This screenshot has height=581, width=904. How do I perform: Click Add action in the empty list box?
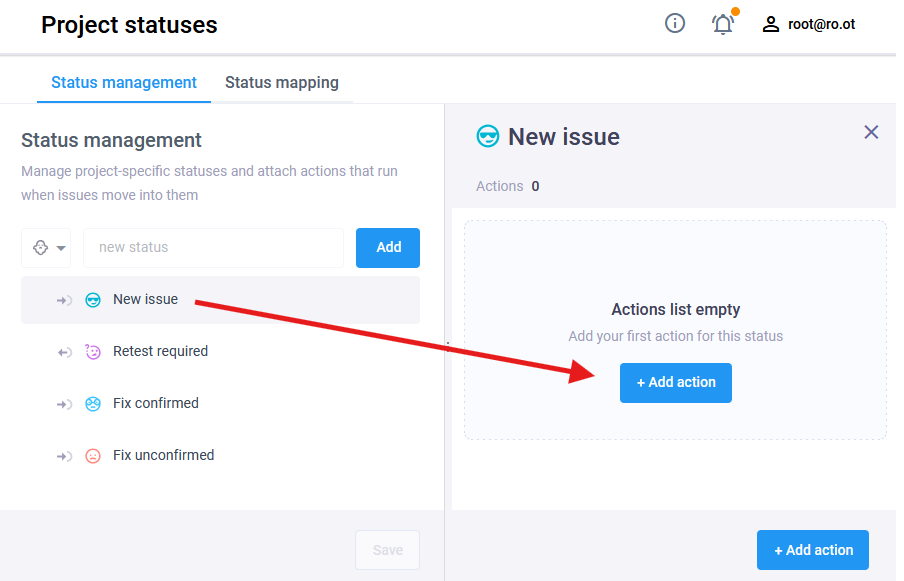tap(676, 383)
